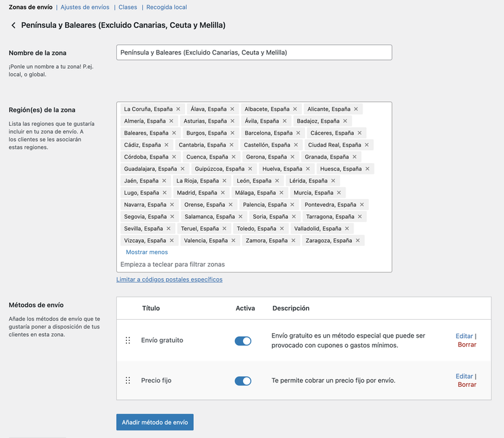Edit the Envío gratuito method

coord(464,336)
